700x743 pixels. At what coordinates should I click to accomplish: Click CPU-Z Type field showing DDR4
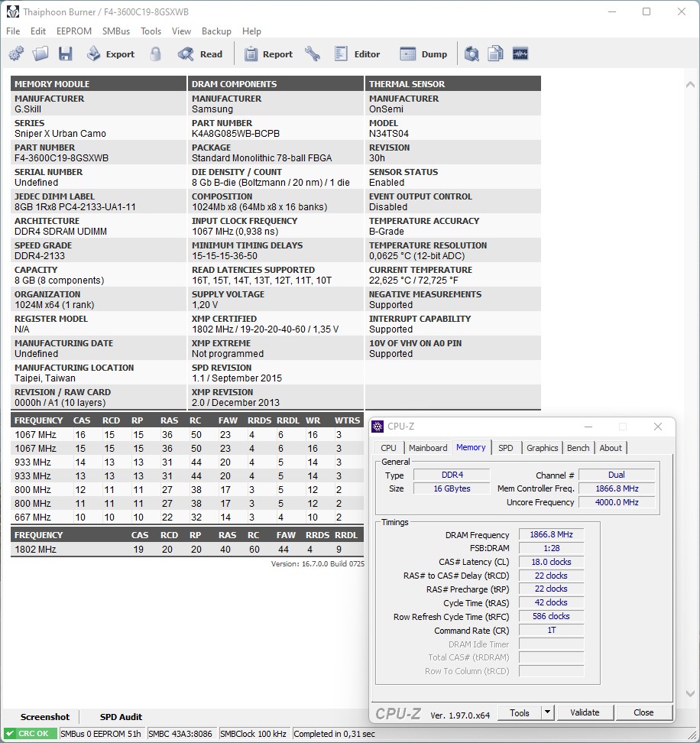coord(452,475)
